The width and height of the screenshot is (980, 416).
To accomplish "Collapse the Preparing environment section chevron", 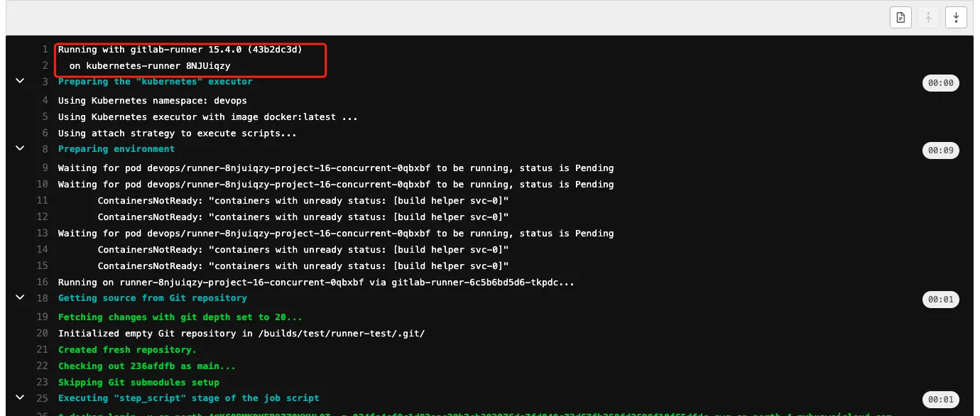I will click(x=20, y=149).
